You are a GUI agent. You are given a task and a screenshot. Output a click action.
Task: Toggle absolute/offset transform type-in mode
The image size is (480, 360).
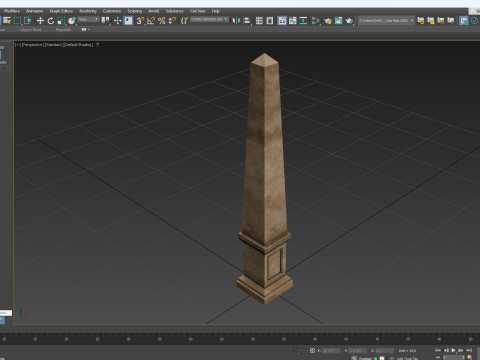pyautogui.click(x=312, y=350)
